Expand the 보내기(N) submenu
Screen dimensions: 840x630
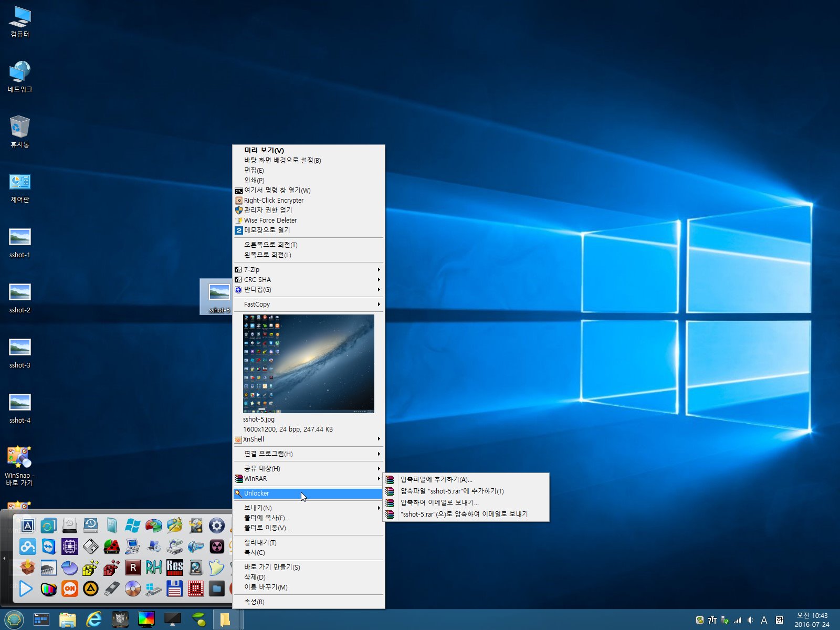click(308, 508)
